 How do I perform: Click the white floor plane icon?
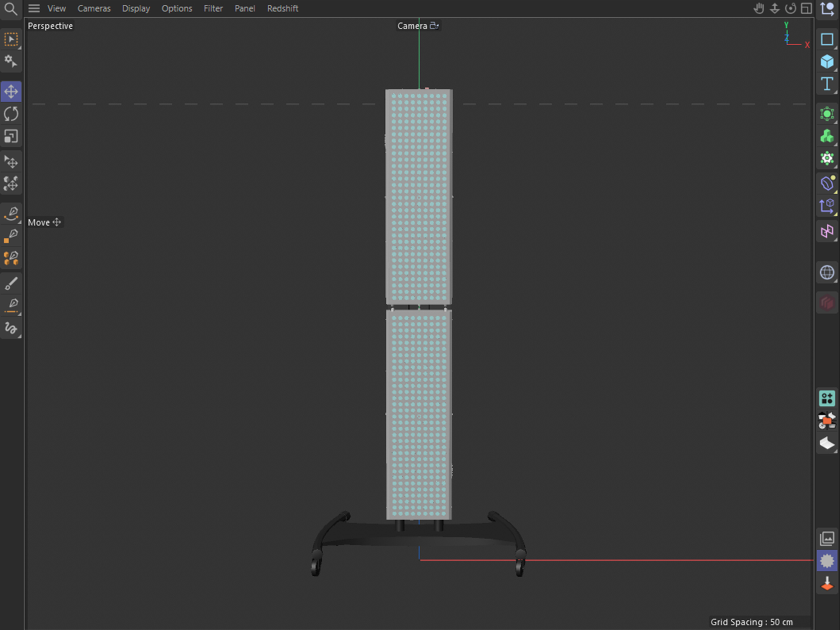pos(827,443)
